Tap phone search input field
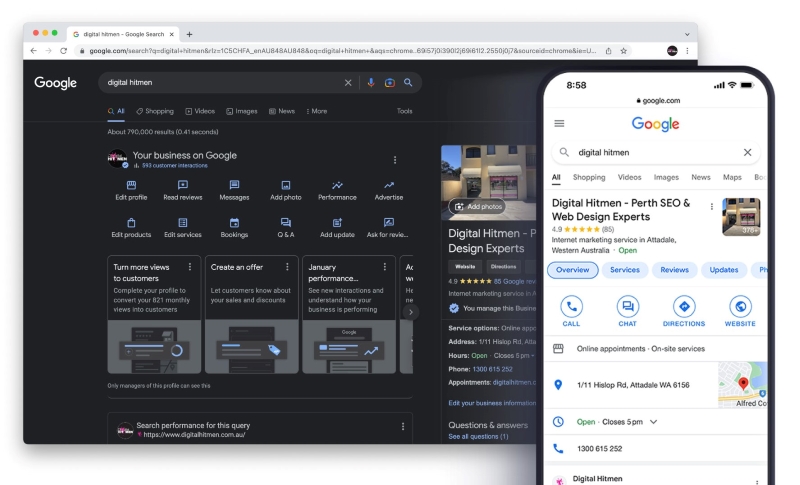 [x=658, y=152]
